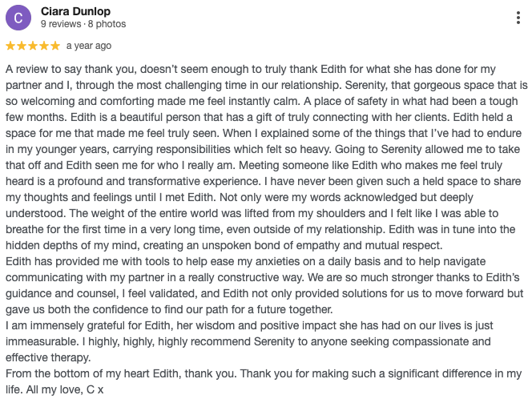Open reviewer name Ciara Dunlop's profile
Image resolution: width=532 pixels, height=399 pixels.
(x=75, y=11)
